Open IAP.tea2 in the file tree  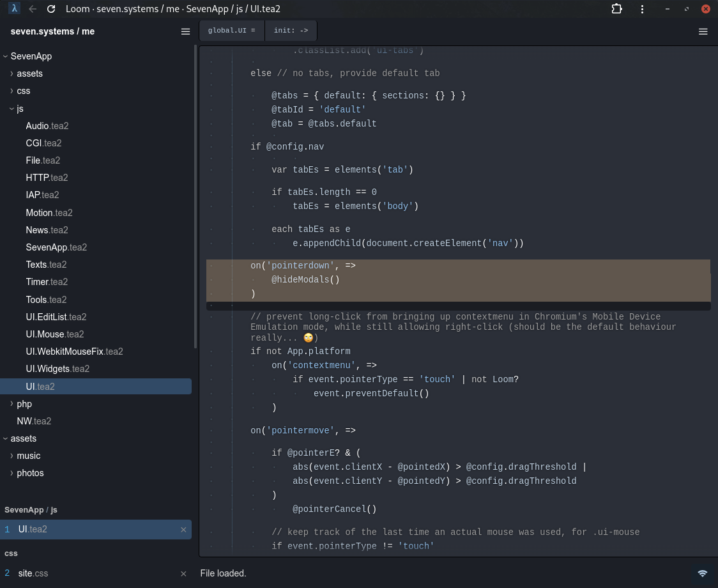point(42,195)
